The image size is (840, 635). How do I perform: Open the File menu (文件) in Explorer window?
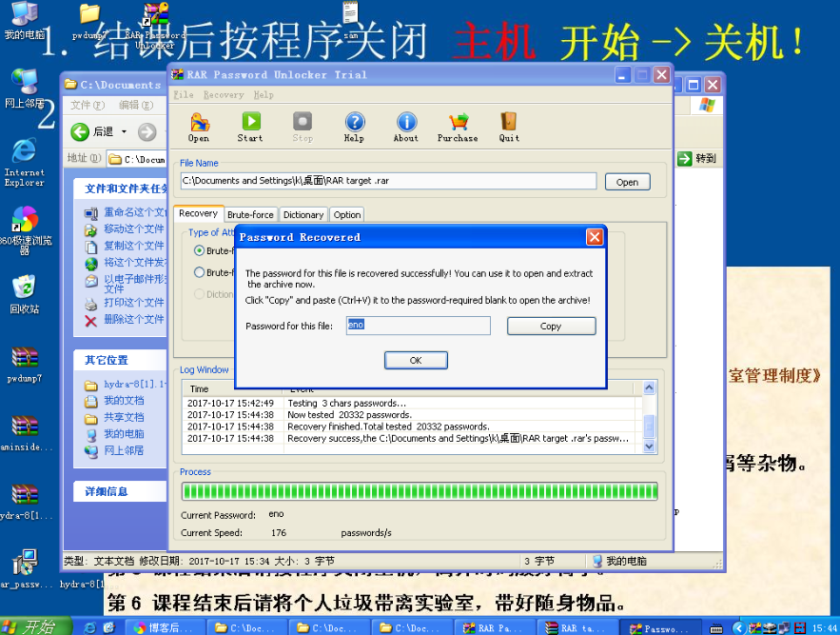[88, 105]
